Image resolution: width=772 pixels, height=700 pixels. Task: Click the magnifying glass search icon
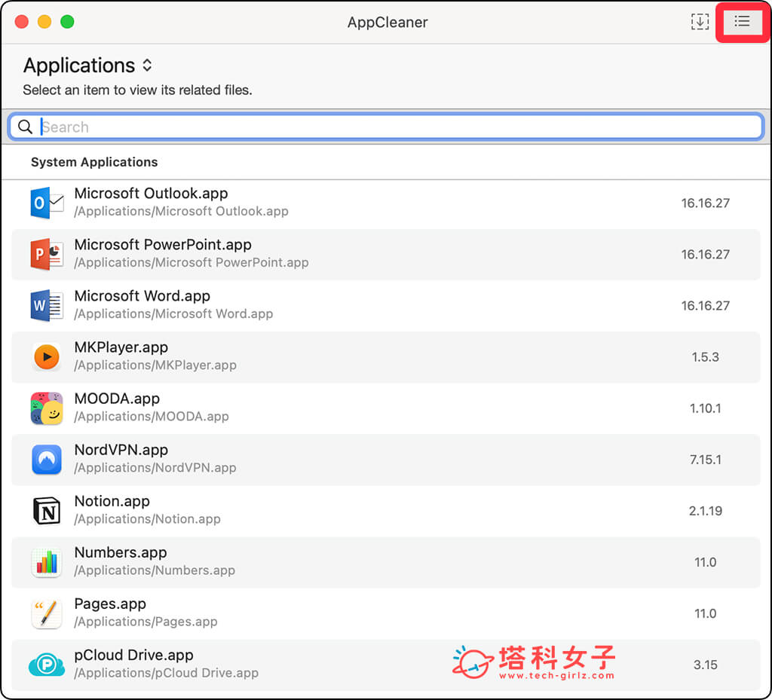[25, 127]
